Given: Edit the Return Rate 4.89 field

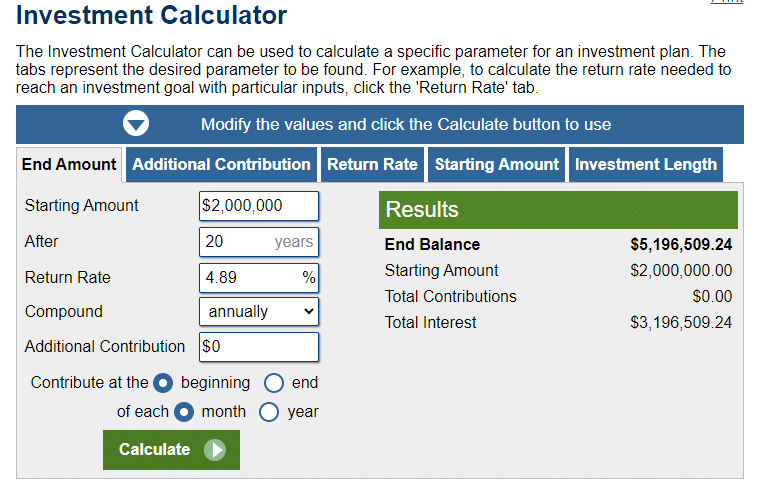Looking at the screenshot, I should [x=259, y=278].
